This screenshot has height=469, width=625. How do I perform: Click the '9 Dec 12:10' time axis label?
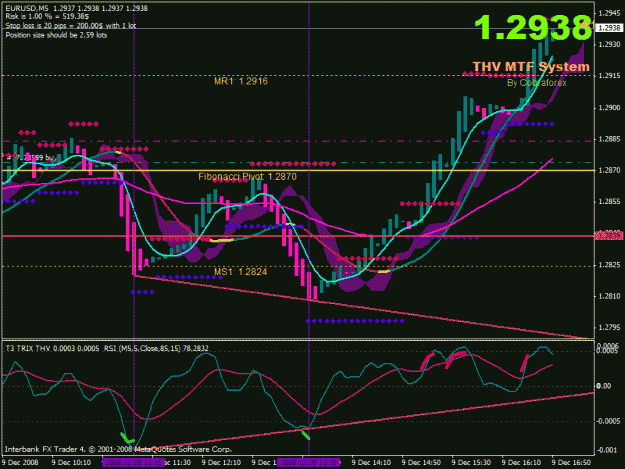coord(221,463)
